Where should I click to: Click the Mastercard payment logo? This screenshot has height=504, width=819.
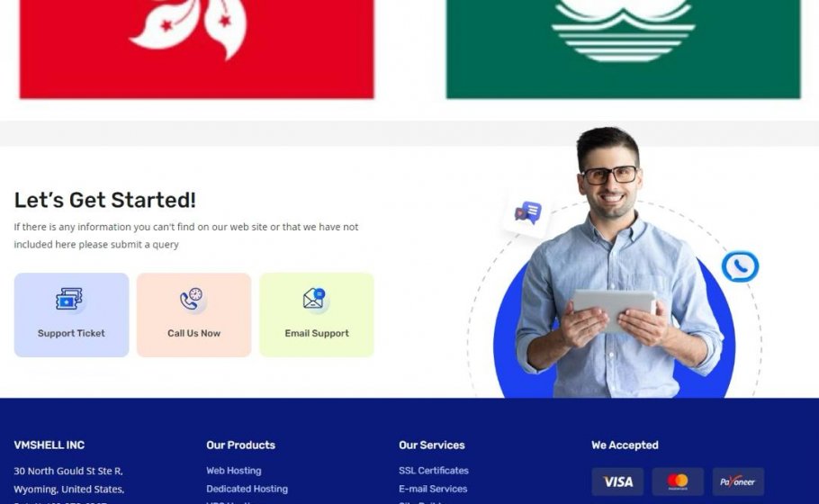pos(678,481)
